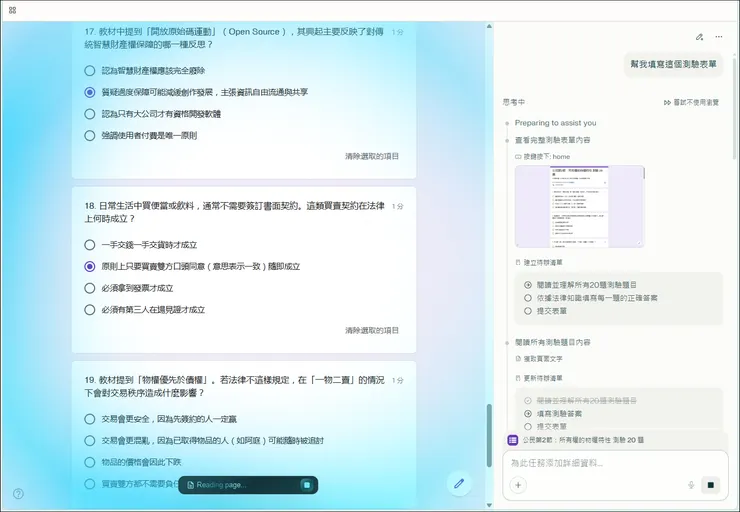Click the checklist icon next to 更新待辦清單
This screenshot has width=740, height=512.
point(518,378)
